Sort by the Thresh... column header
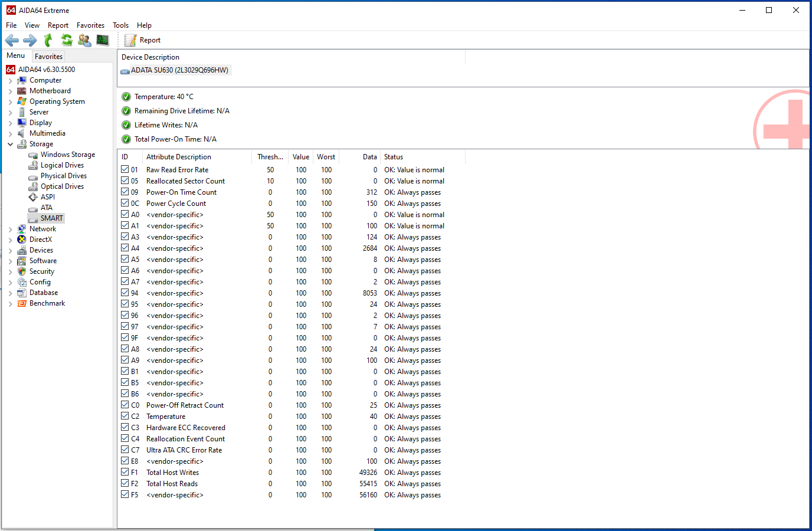Viewport: 812px width, 531px height. pyautogui.click(x=270, y=157)
